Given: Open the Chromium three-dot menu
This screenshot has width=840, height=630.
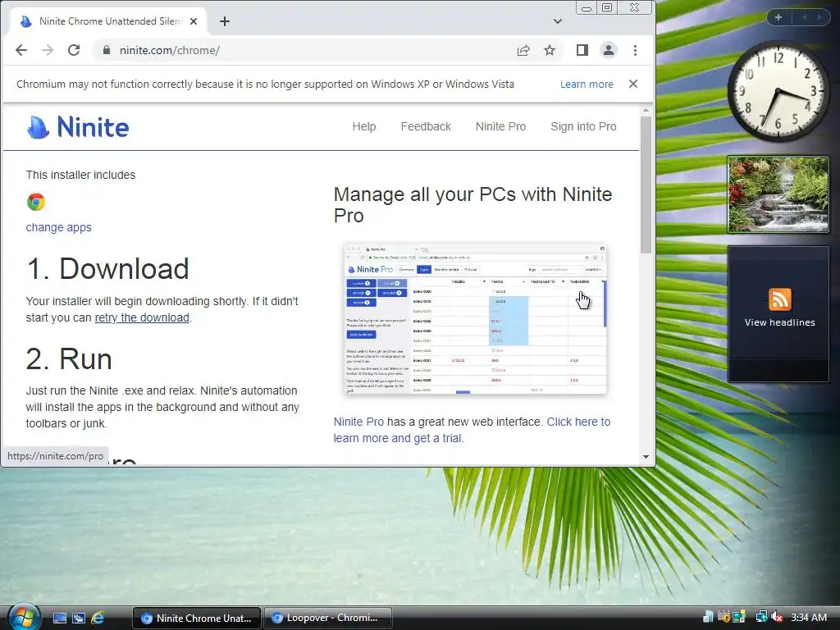Looking at the screenshot, I should (636, 50).
